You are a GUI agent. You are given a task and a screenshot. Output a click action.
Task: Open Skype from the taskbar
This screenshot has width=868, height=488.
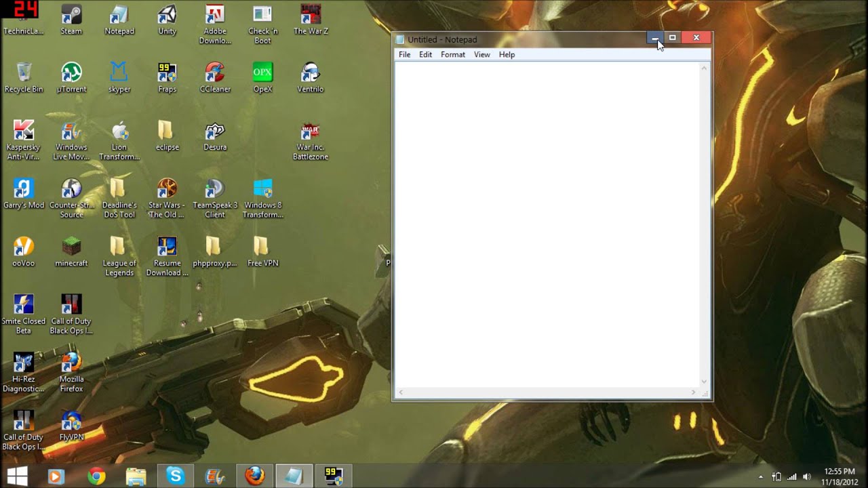click(x=175, y=476)
